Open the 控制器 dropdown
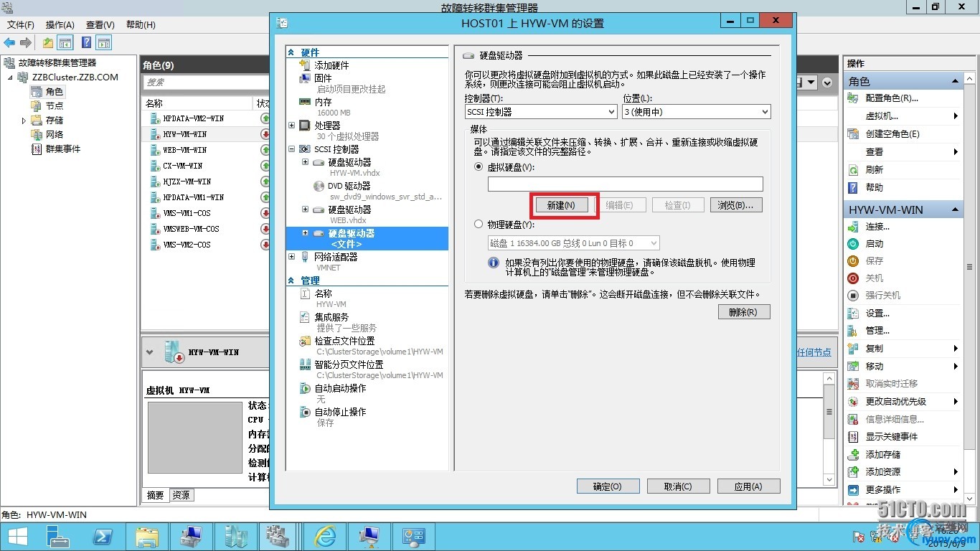The width and height of the screenshot is (980, 551). pos(541,112)
